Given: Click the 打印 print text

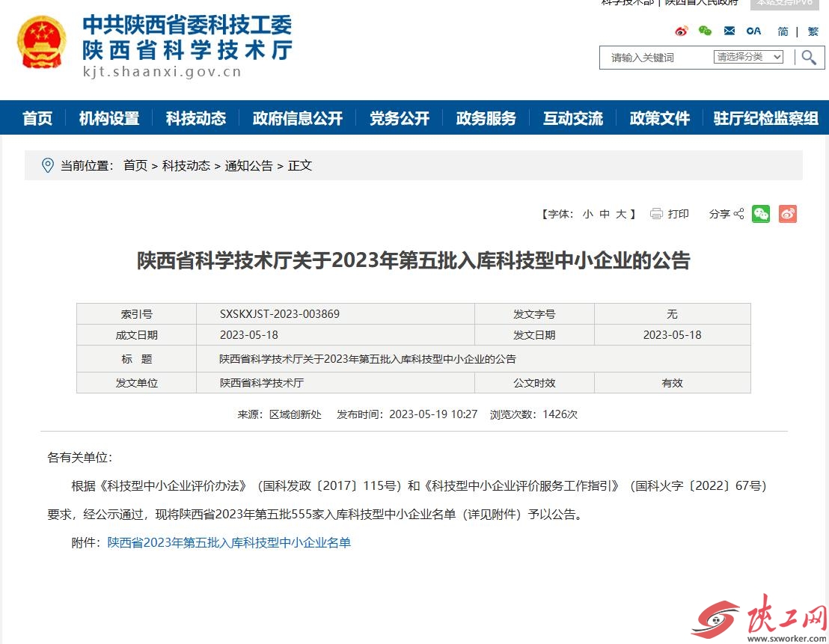Looking at the screenshot, I should [679, 214].
